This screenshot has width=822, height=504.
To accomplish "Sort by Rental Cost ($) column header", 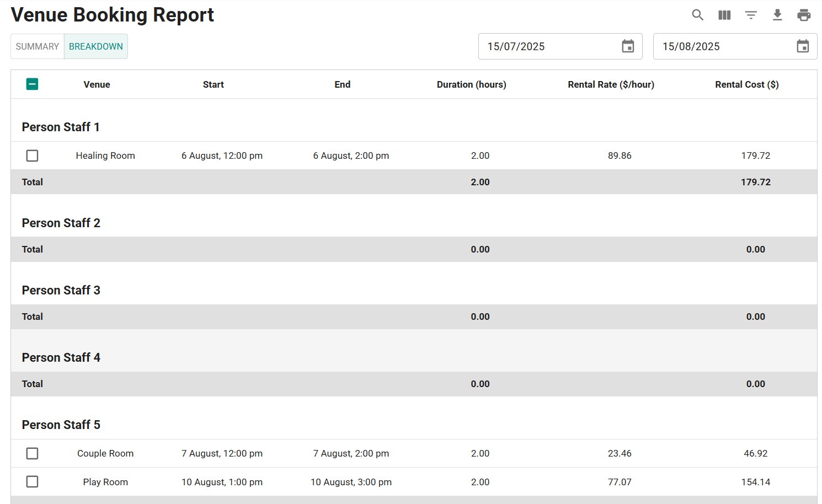I will (x=746, y=84).
